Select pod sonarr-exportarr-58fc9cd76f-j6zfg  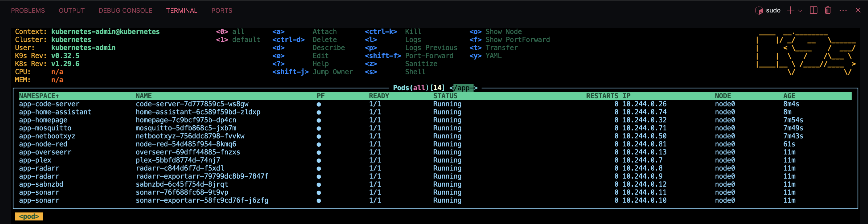point(202,201)
